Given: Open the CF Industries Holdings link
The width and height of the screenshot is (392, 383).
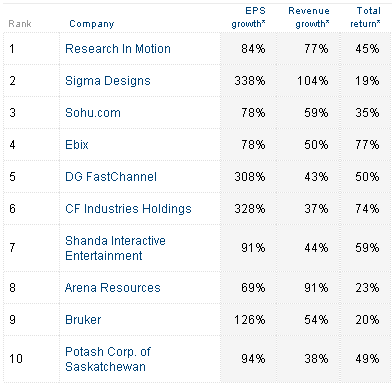Looking at the screenshot, I should point(128,209).
